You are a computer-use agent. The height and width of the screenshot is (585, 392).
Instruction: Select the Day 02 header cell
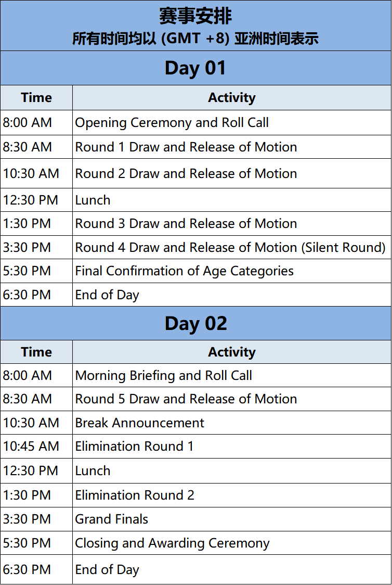(x=195, y=323)
